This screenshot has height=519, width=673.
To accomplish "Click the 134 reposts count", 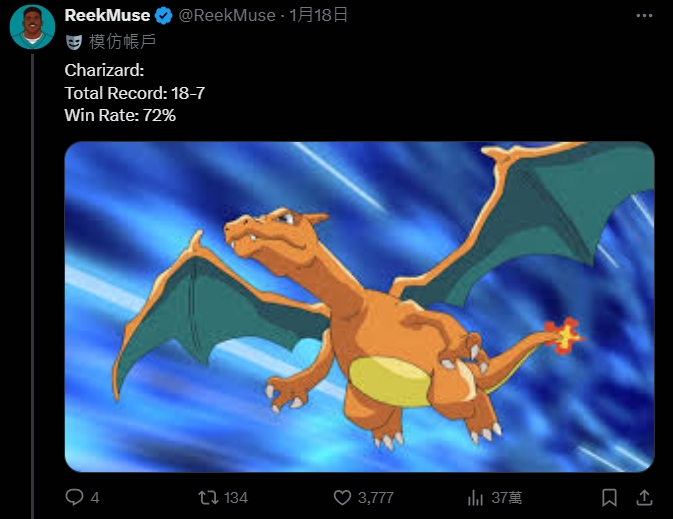I will coord(236,498).
